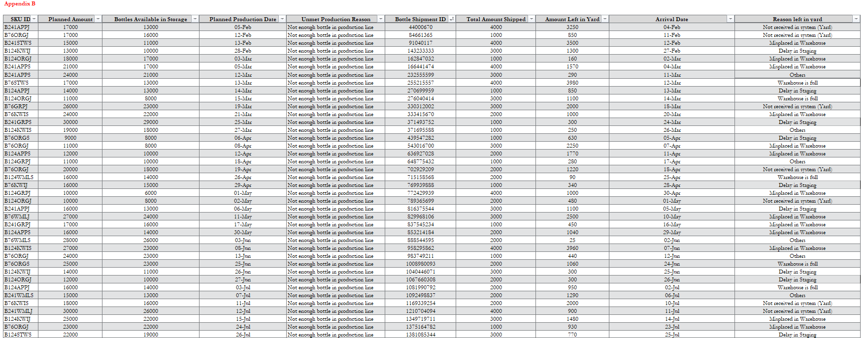Select shipment ID cell 330312002
This screenshot has height=338, width=868.
click(x=420, y=106)
